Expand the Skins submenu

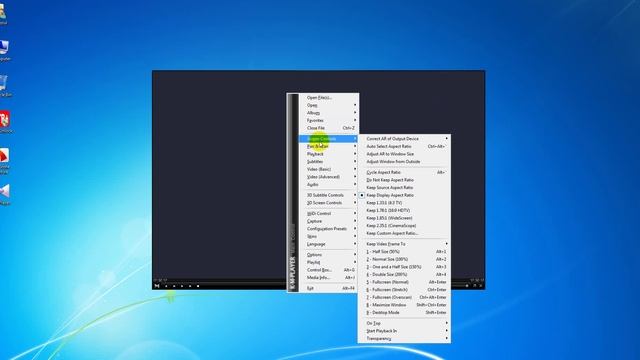[x=329, y=236]
